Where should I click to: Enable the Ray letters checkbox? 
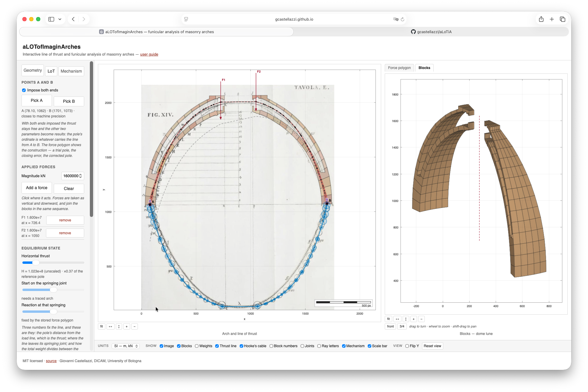(319, 346)
